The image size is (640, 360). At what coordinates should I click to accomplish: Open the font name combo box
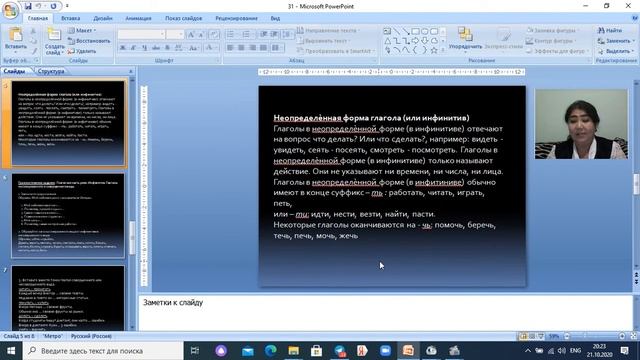[141, 34]
